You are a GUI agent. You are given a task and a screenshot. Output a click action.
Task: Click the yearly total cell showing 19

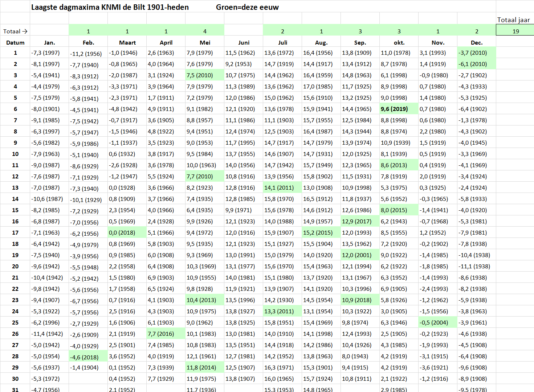(515, 30)
